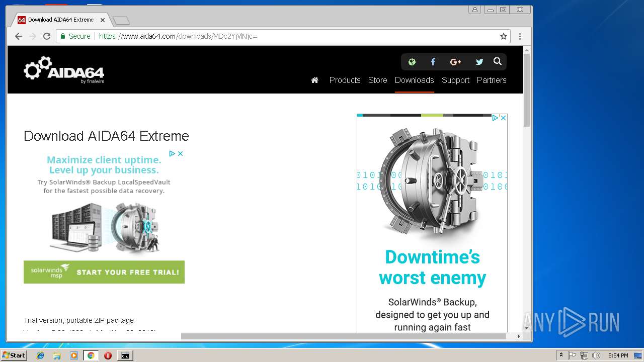The height and width of the screenshot is (362, 644).
Task: Reload the page with the refresh icon
Action: click(x=47, y=36)
